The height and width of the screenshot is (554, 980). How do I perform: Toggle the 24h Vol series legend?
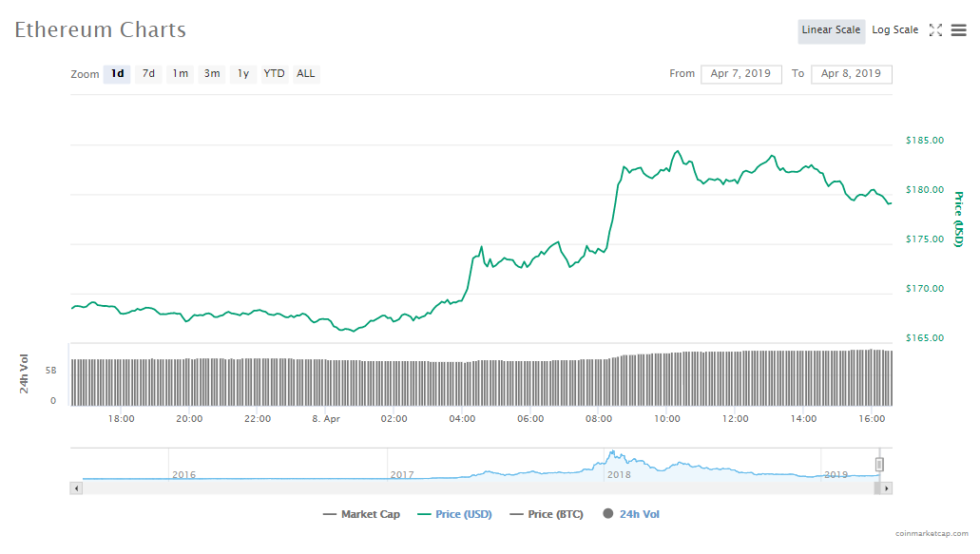pyautogui.click(x=631, y=514)
